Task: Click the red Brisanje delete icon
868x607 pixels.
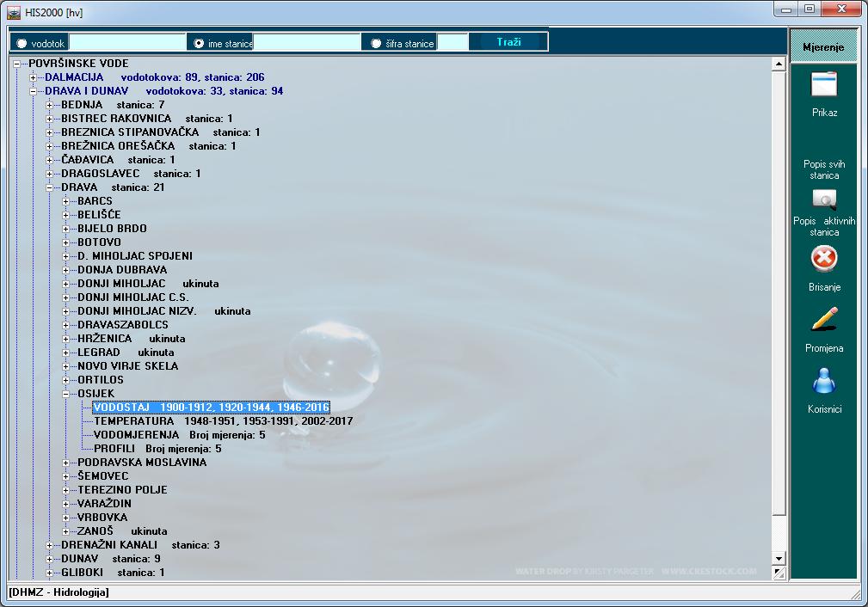Action: coord(824,259)
